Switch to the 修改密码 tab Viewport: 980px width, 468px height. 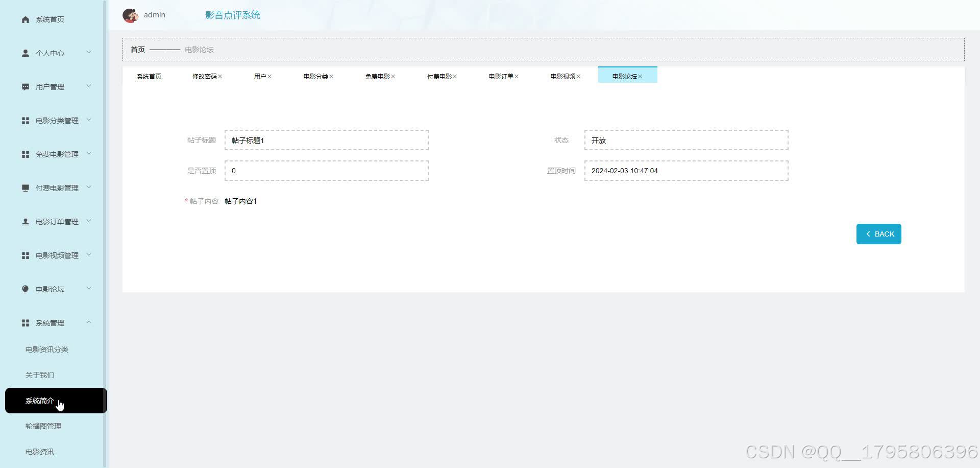(x=204, y=77)
